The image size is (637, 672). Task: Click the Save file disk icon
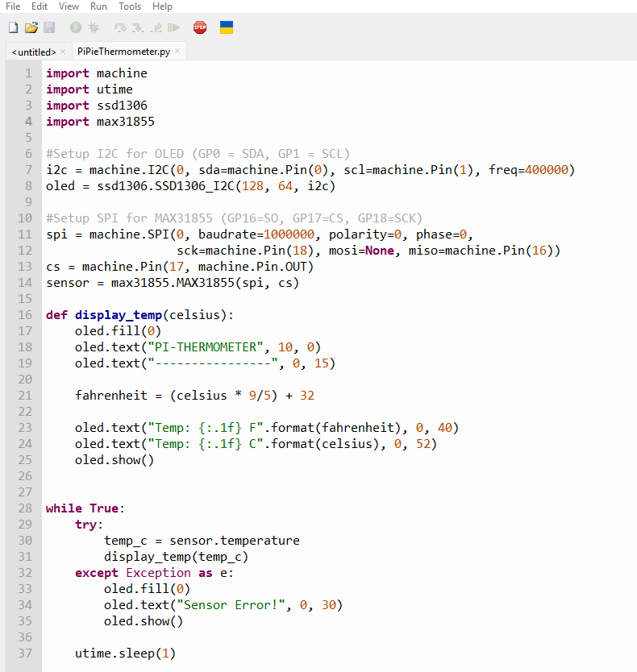[49, 28]
